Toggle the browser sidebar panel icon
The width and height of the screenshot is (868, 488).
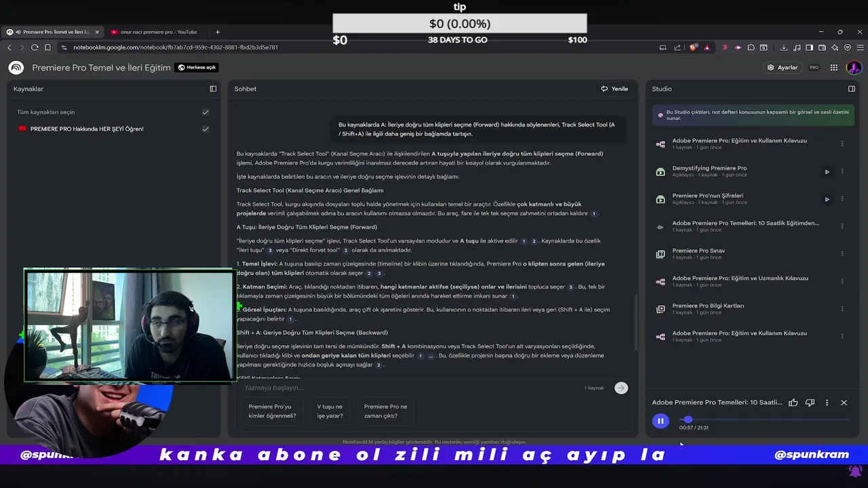pyautogui.click(x=809, y=47)
